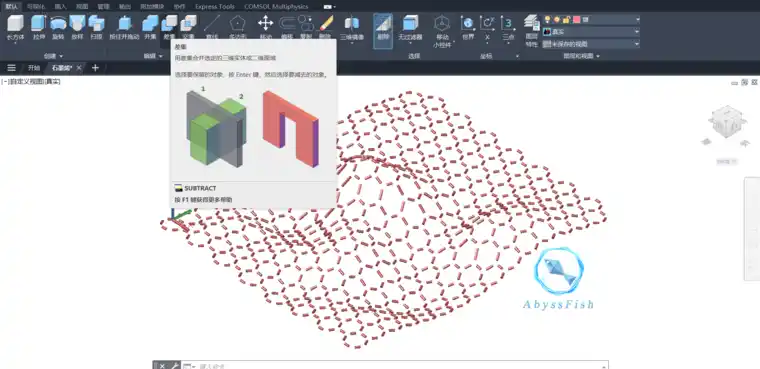Close the command line with X
760x369 pixels.
point(162,366)
